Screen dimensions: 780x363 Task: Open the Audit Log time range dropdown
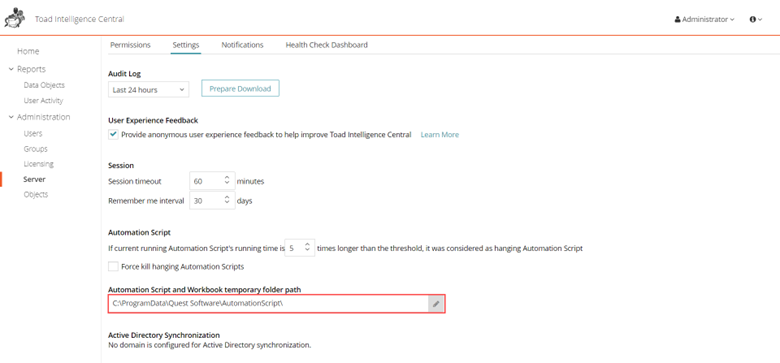(148, 90)
